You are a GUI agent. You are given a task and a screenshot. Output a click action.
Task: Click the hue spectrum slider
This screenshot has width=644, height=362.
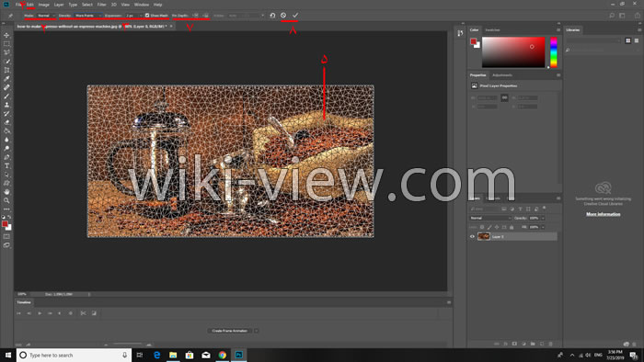coord(554,52)
